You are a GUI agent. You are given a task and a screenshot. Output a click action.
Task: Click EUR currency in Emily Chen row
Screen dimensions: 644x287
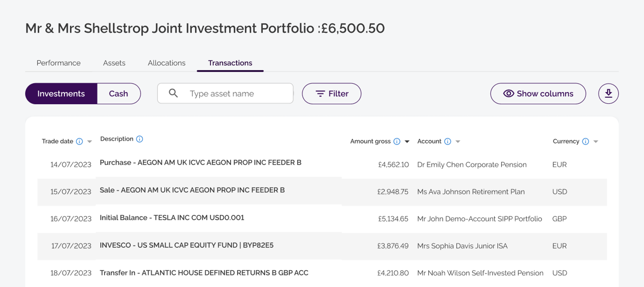[x=559, y=165]
